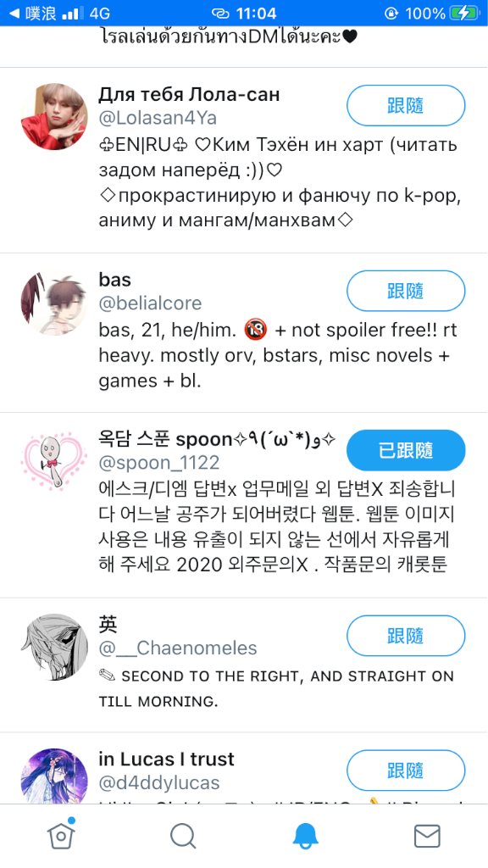
Task: Open the bas profile avatar
Action: pos(54,303)
